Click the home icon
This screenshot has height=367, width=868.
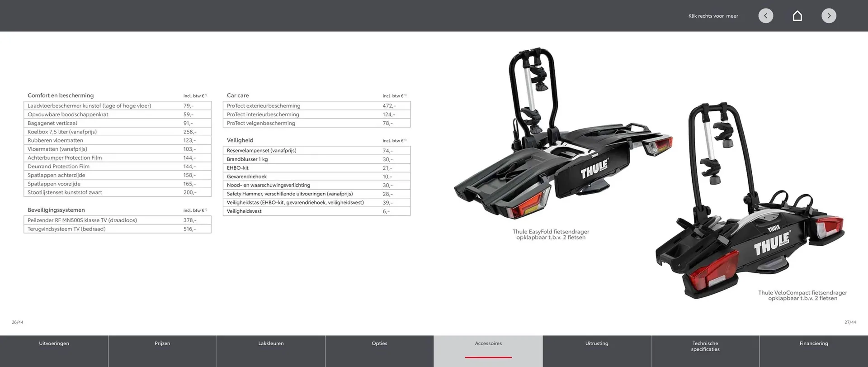(x=797, y=16)
